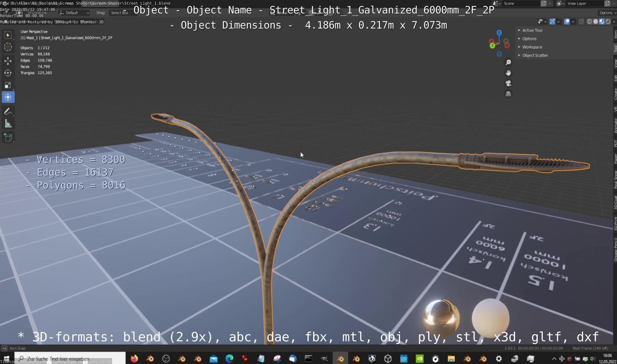The height and width of the screenshot is (364, 617).
Task: Open the Mail app from taskbar
Action: click(213, 358)
